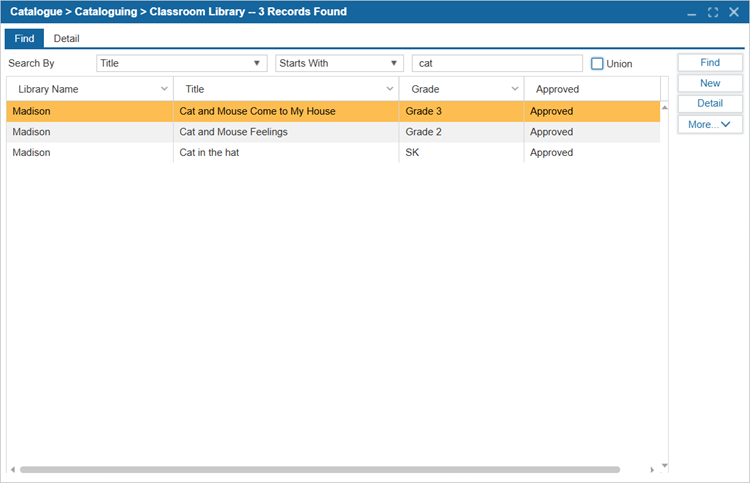The width and height of the screenshot is (750, 483).
Task: Click the New button
Action: tap(710, 83)
